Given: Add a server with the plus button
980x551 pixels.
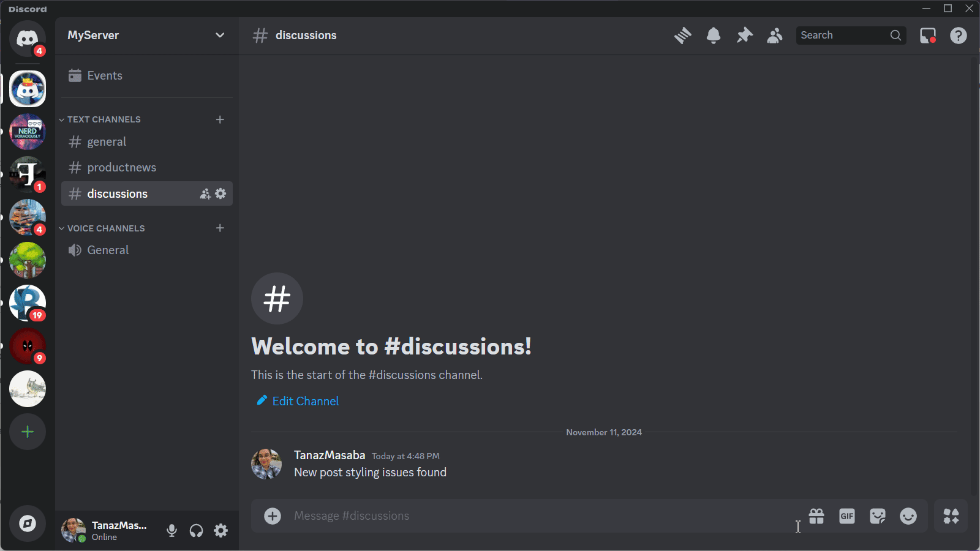Looking at the screenshot, I should coord(28,432).
